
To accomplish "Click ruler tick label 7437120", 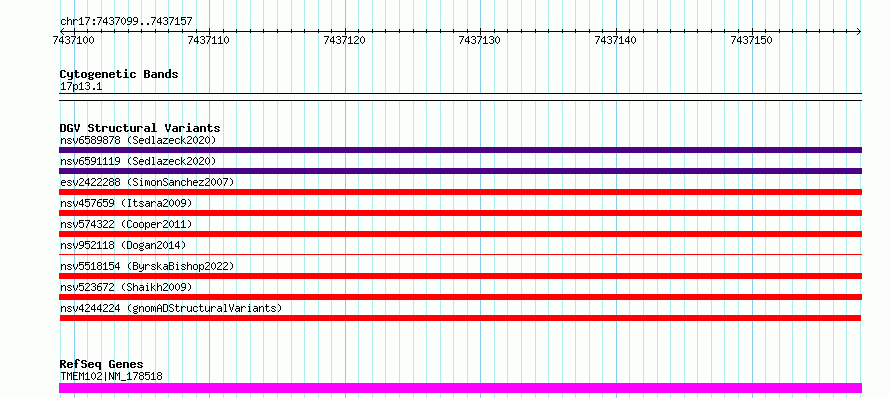I will click(x=345, y=40).
